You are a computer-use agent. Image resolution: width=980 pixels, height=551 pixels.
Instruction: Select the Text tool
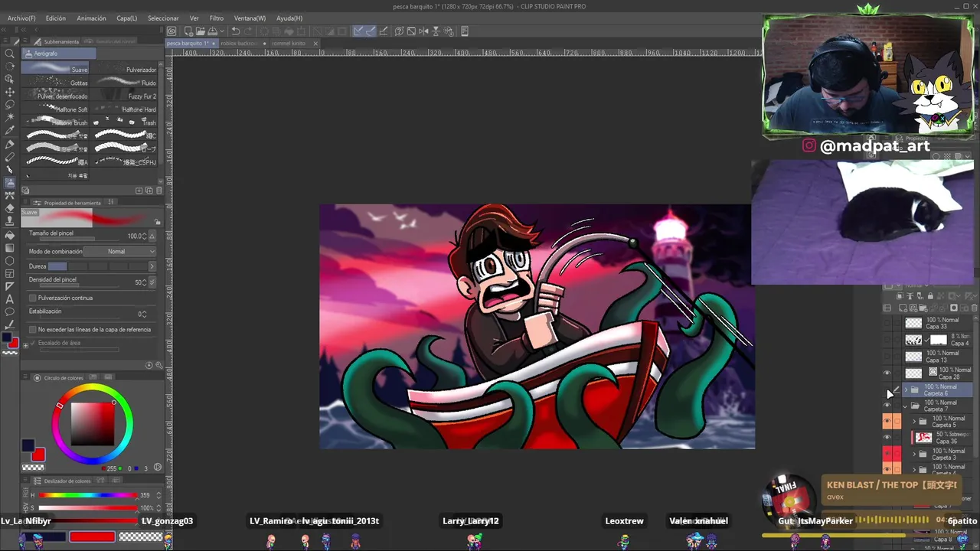(10, 298)
